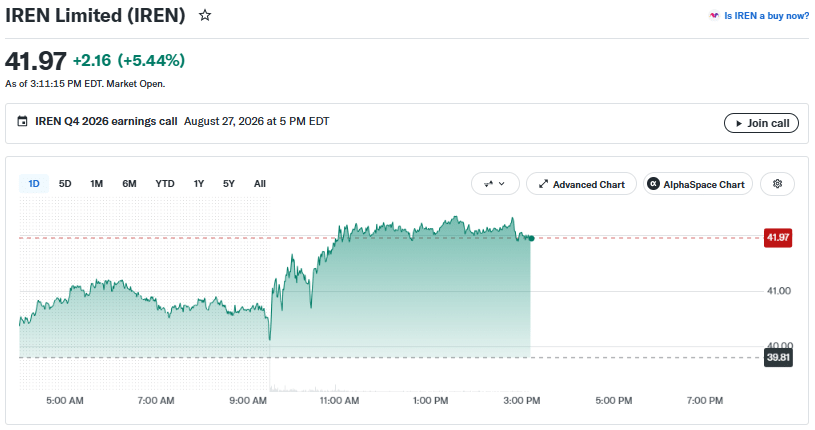Select the 5D range tab
The image size is (815, 430).
[65, 184]
